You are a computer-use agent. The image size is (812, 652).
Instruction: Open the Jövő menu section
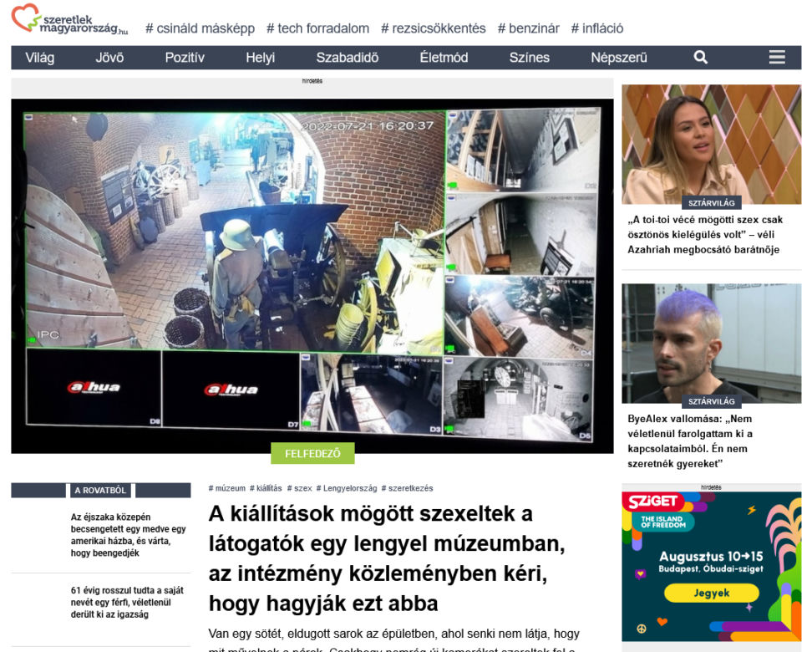coord(109,58)
